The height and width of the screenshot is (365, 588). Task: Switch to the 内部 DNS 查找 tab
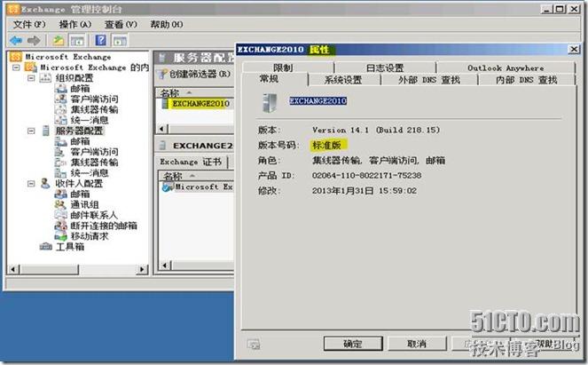[527, 80]
